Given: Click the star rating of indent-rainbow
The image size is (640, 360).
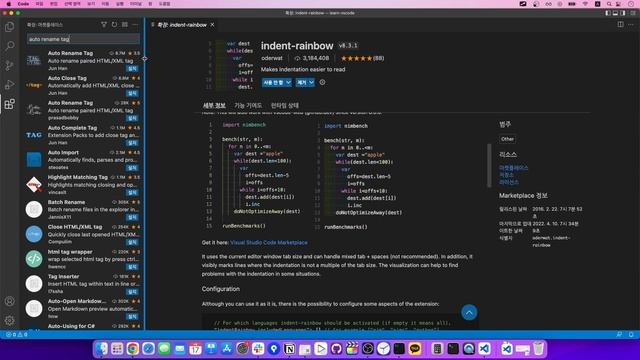Looking at the screenshot, I should tap(362, 58).
